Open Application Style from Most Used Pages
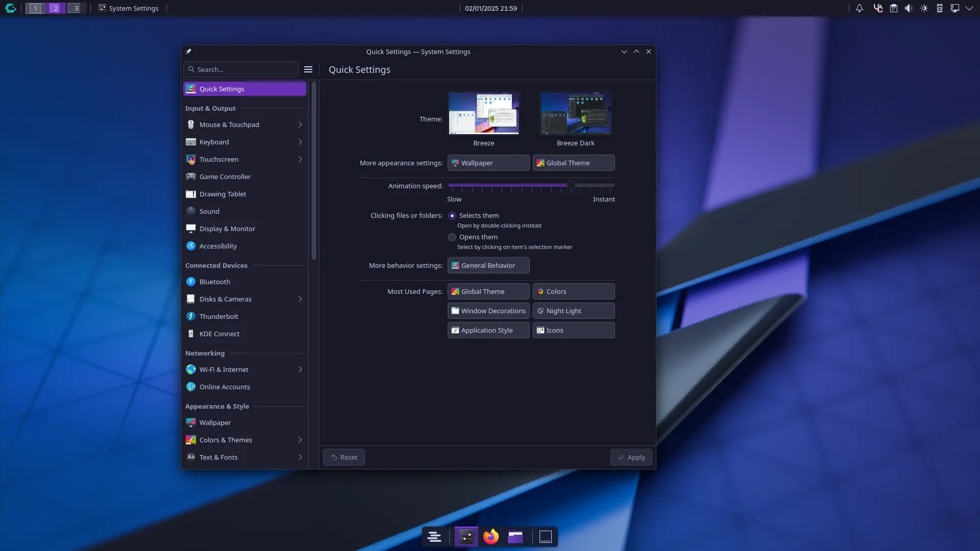Screen dimensions: 980x551 coord(488,330)
